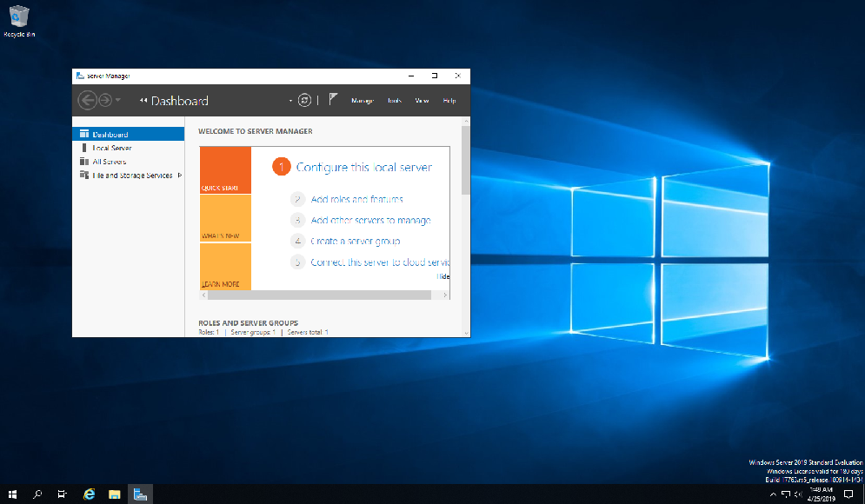Image resolution: width=865 pixels, height=504 pixels.
Task: Click the orange step 1 circle
Action: coord(281,167)
